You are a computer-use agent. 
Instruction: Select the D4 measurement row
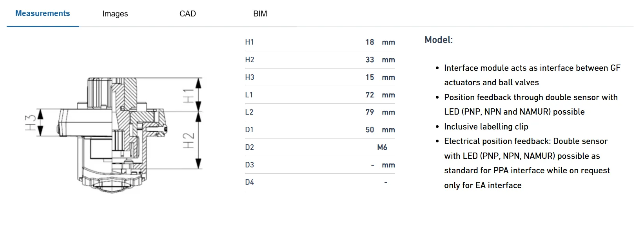point(320,182)
